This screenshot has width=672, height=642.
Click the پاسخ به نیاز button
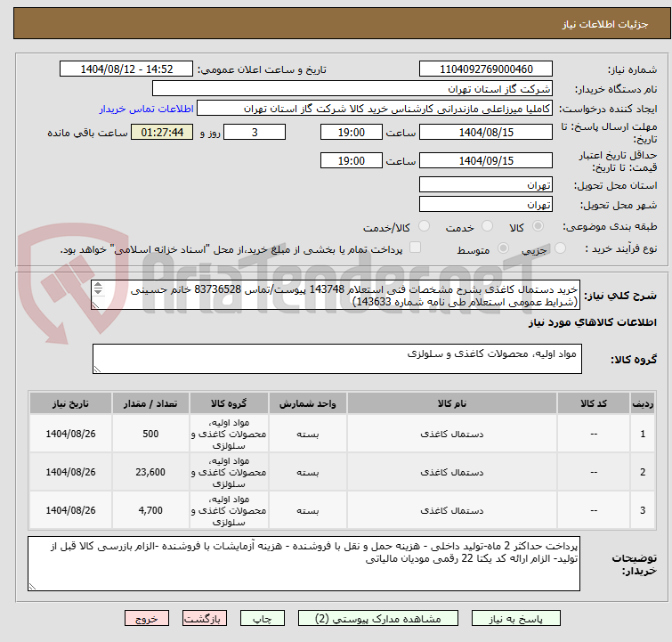[516, 619]
